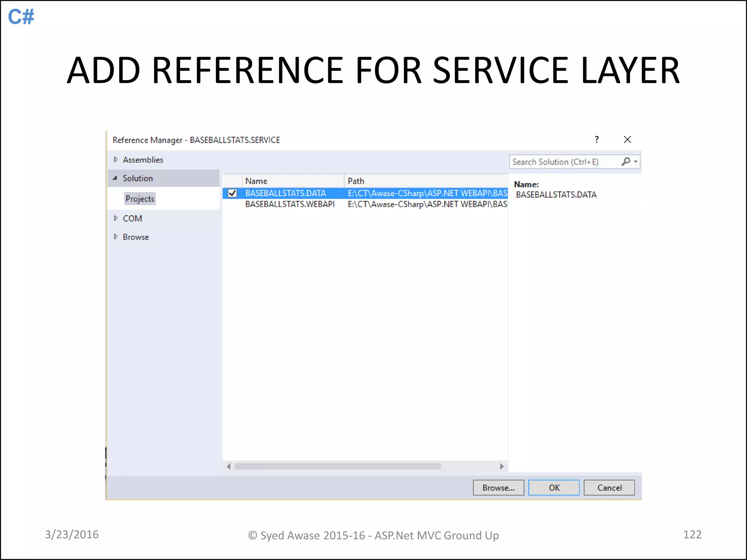
Task: Uncheck the BASEBALLSTATS.DATA checkbox
Action: click(x=232, y=193)
